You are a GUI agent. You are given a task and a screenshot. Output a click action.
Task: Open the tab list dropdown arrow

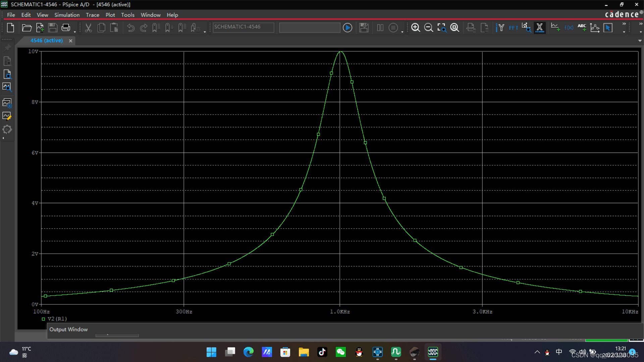click(640, 41)
